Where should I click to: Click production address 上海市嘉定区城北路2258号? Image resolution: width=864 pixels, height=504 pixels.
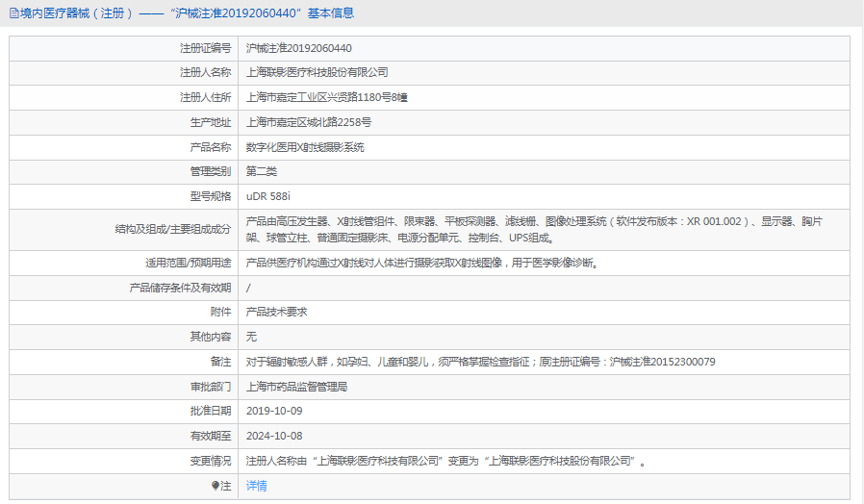tap(309, 122)
